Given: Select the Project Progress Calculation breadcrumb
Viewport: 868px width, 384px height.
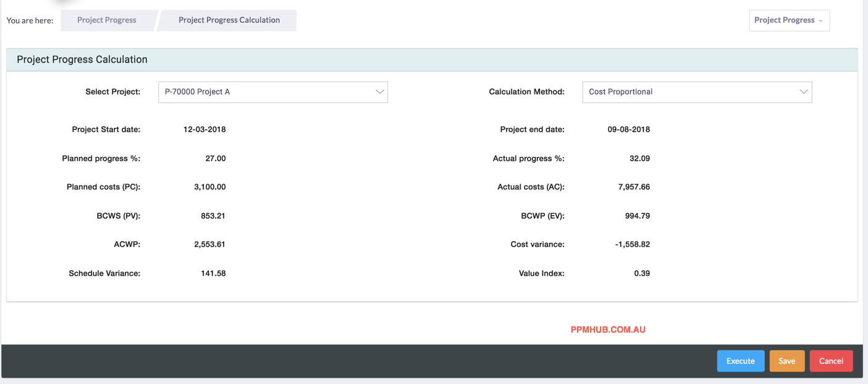Looking at the screenshot, I should (x=229, y=20).
